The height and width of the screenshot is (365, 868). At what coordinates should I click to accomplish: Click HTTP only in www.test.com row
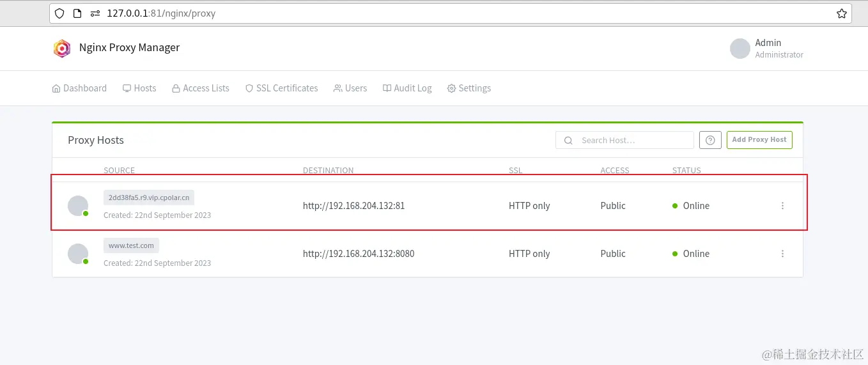point(529,254)
